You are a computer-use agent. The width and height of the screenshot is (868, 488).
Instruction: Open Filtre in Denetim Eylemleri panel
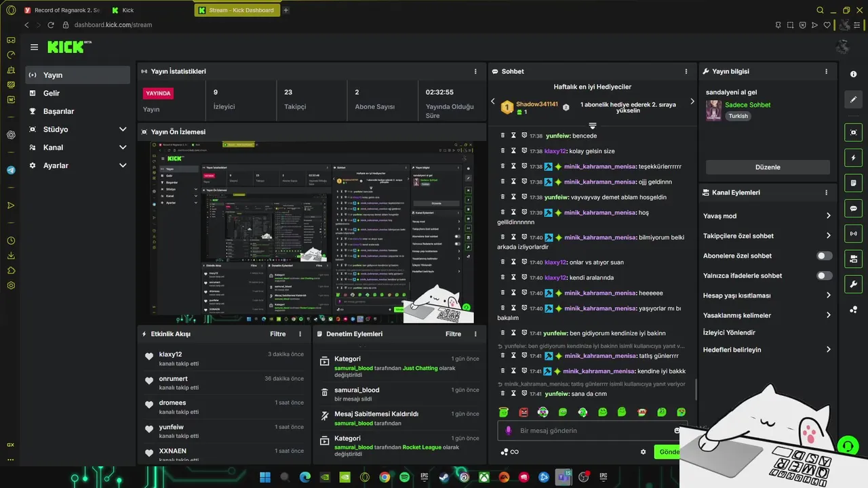tap(453, 334)
